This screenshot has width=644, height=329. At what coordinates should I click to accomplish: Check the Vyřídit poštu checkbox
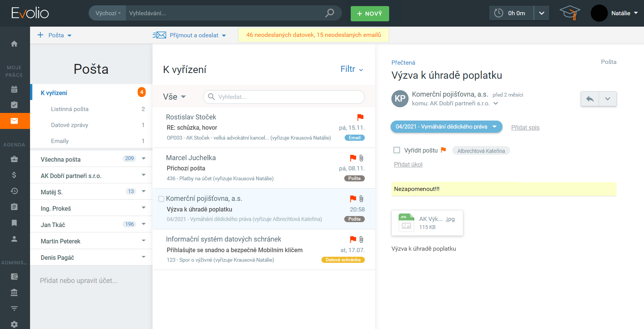pos(397,150)
